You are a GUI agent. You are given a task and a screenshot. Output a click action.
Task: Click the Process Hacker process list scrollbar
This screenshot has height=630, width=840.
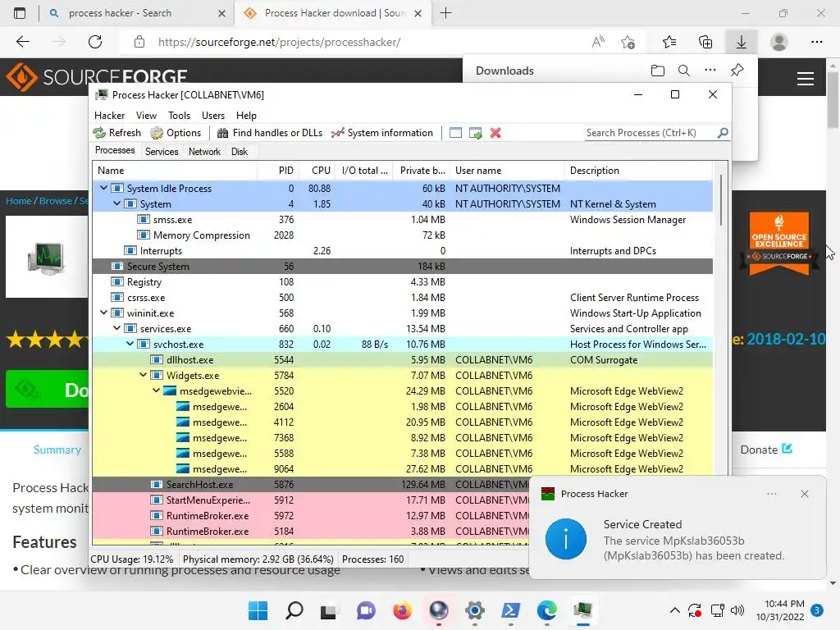click(721, 200)
